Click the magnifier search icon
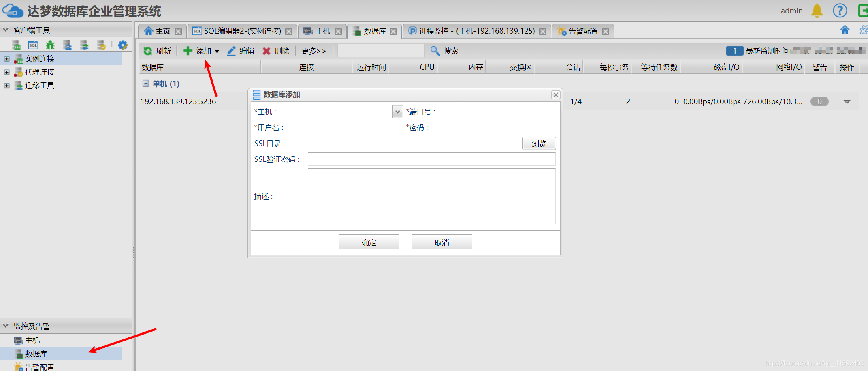Screen dimensions: 868x371 (x=435, y=51)
